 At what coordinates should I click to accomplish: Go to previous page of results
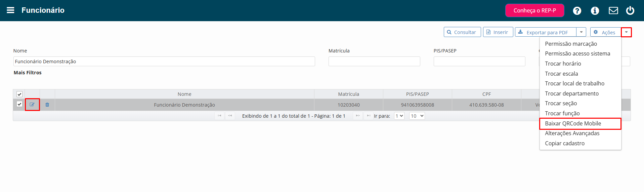(230, 116)
